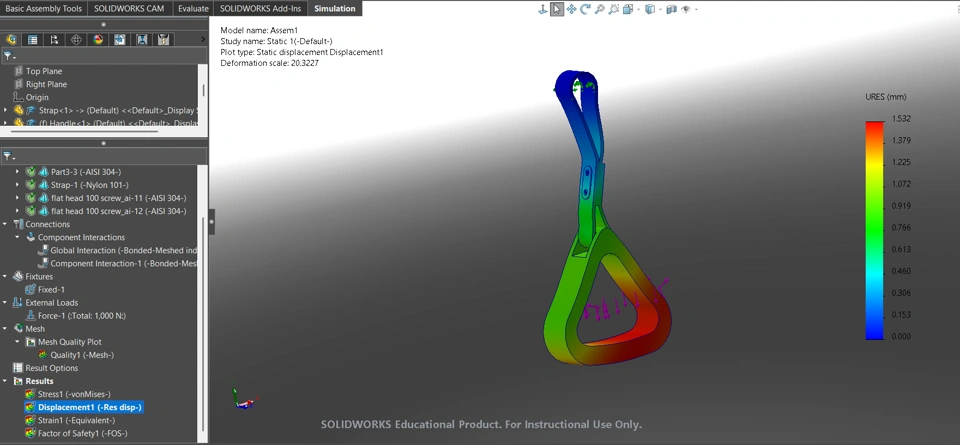Switch to Basic Assembly Tools tab
Viewport: 960px width, 445px height.
tap(43, 9)
